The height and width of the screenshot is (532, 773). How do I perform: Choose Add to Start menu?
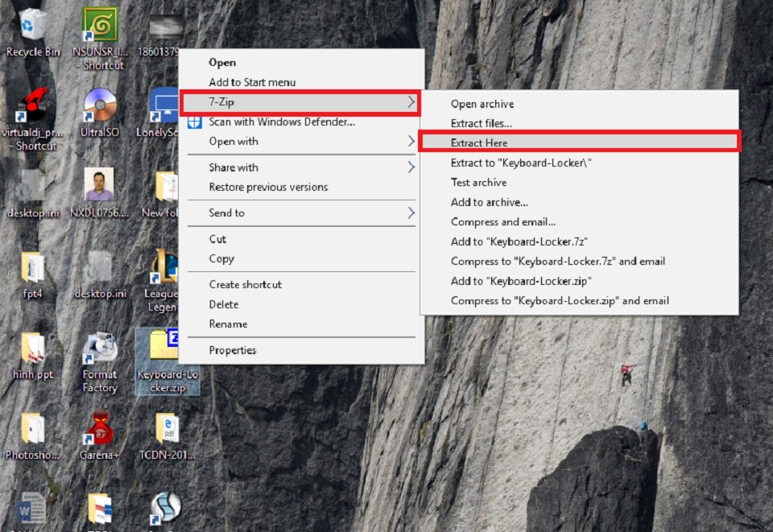[x=301, y=82]
